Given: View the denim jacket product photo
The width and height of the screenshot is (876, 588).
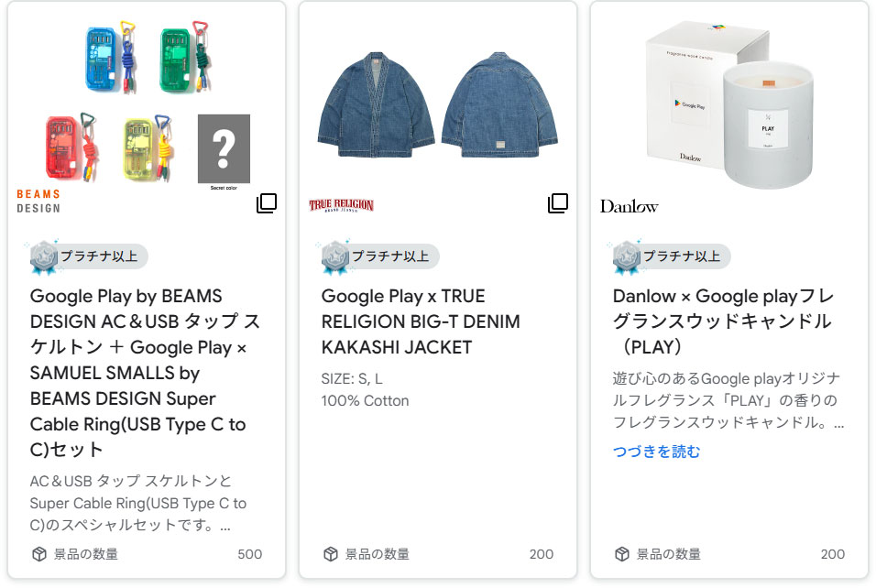Looking at the screenshot, I should [x=438, y=107].
